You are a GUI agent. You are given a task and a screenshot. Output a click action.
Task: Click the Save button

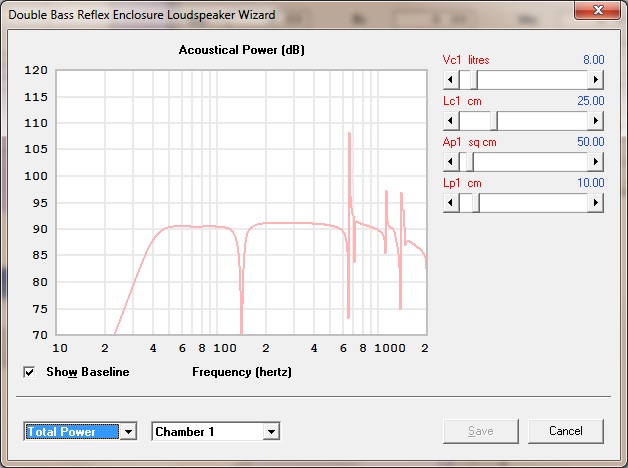coord(481,431)
